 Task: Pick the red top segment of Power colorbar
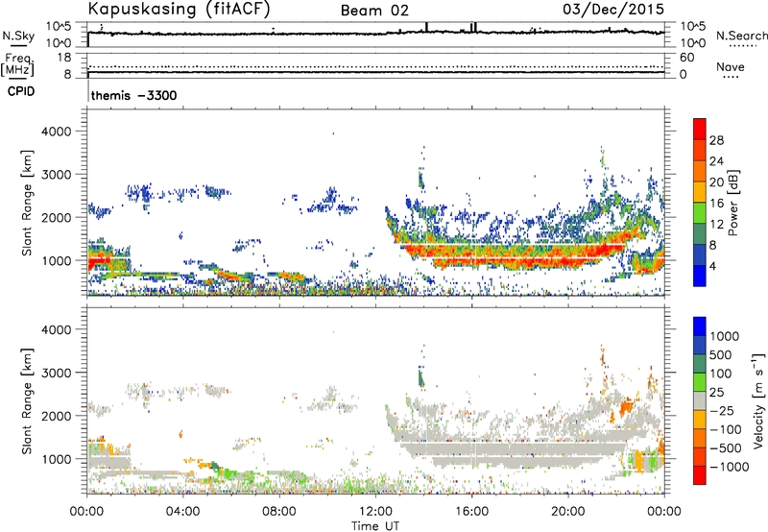pos(700,130)
